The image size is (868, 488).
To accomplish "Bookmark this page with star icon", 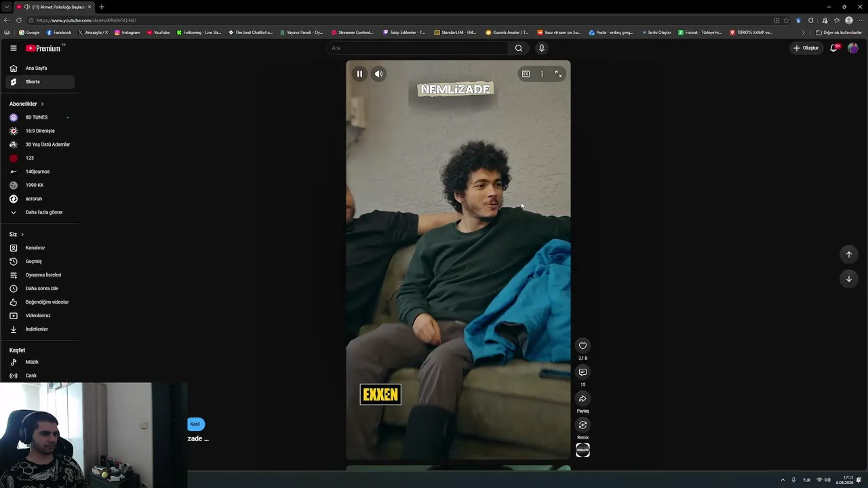I will 787,20.
